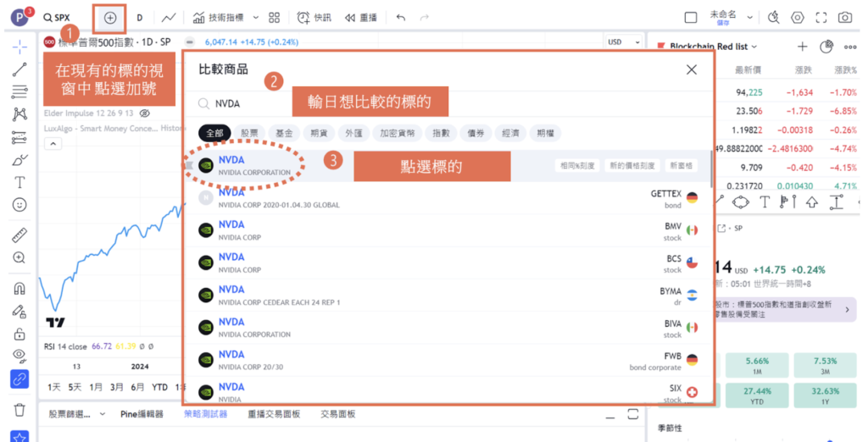This screenshot has height=442, width=868.
Task: Expand the indicators favorites dropdown arrow
Action: (256, 18)
